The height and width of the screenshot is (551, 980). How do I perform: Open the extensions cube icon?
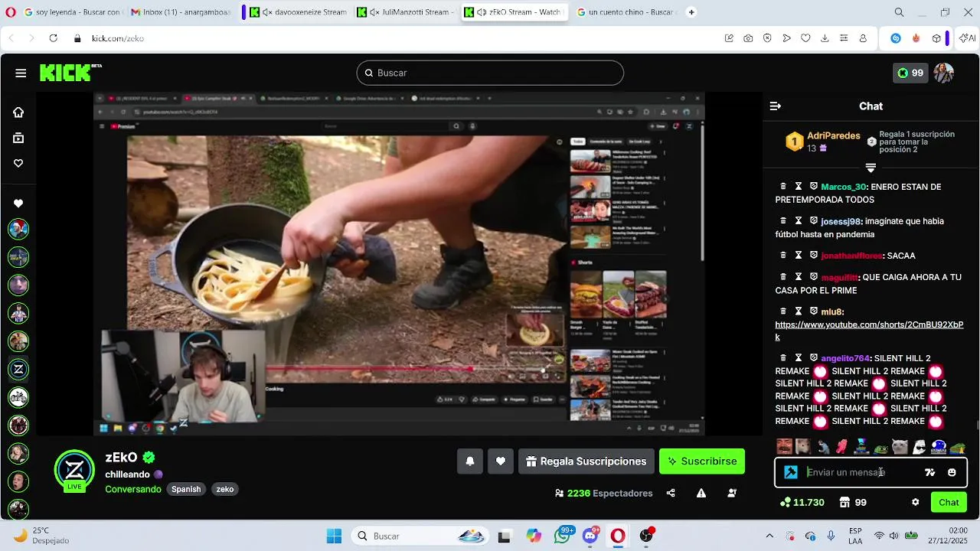[936, 38]
